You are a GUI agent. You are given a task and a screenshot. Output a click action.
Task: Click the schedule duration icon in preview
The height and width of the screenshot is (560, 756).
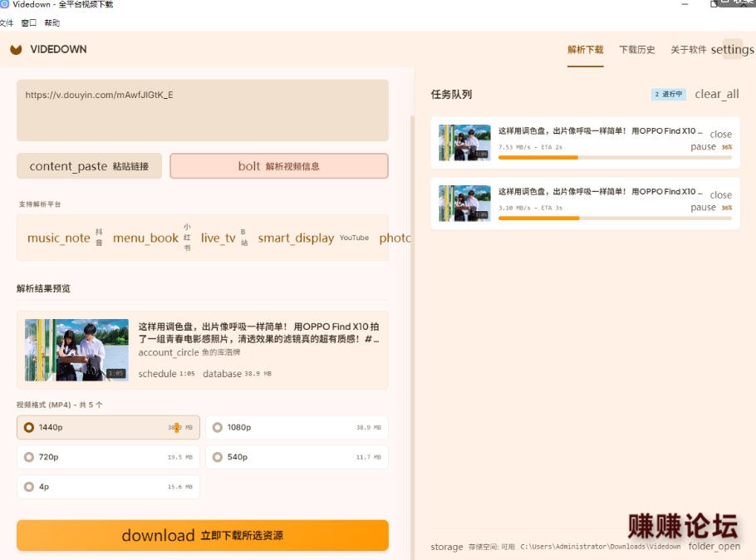157,374
